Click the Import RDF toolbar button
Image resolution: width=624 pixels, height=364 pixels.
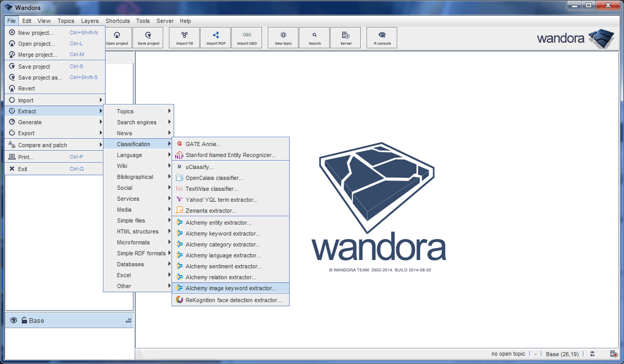pyautogui.click(x=215, y=38)
